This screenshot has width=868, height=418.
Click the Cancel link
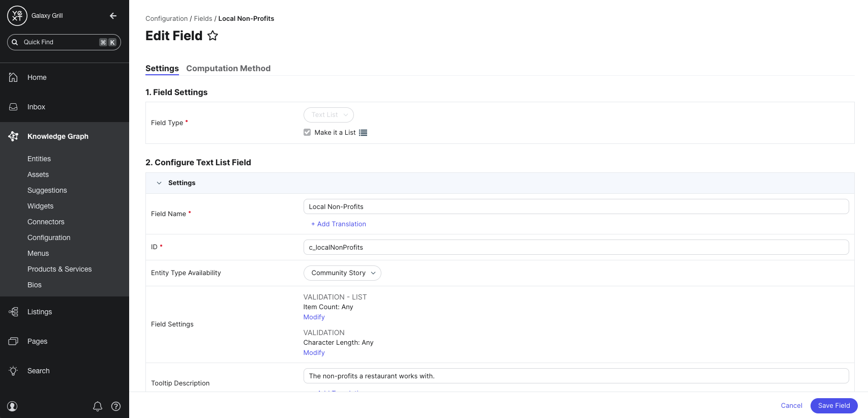pos(791,405)
